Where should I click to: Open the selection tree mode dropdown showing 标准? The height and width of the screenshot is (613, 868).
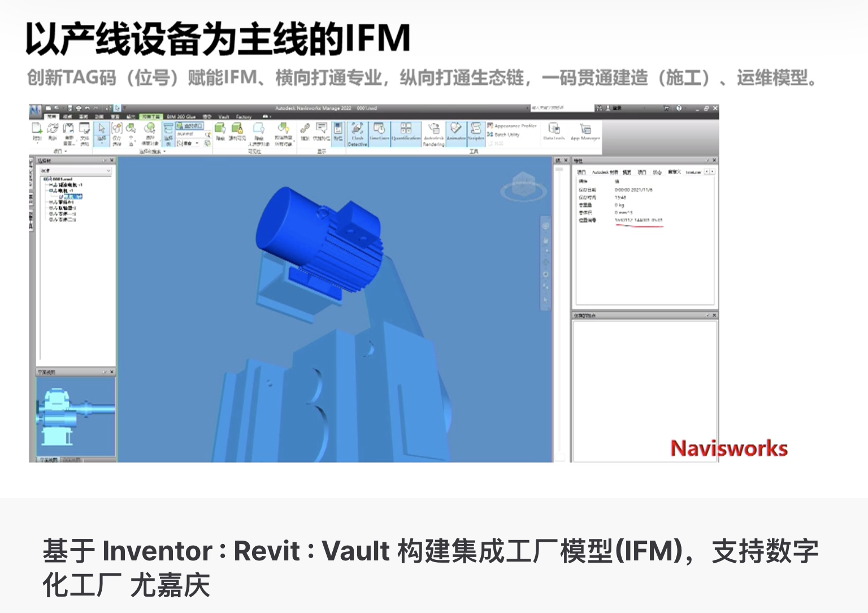[76, 171]
